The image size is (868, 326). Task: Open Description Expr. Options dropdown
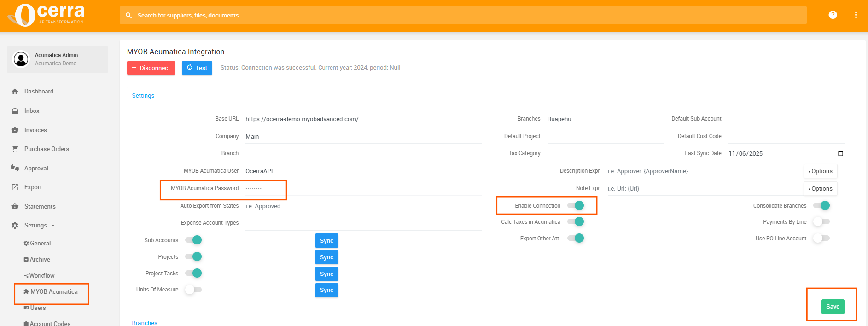pyautogui.click(x=821, y=171)
